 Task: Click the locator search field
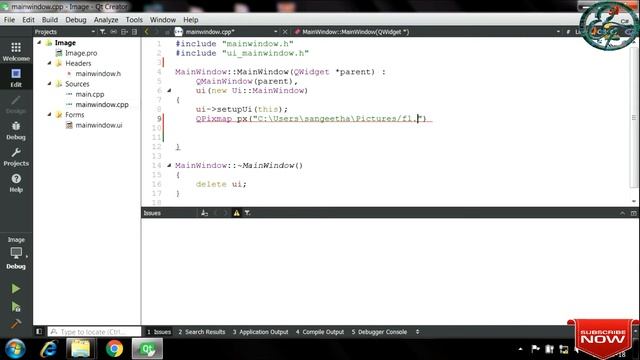click(x=94, y=331)
